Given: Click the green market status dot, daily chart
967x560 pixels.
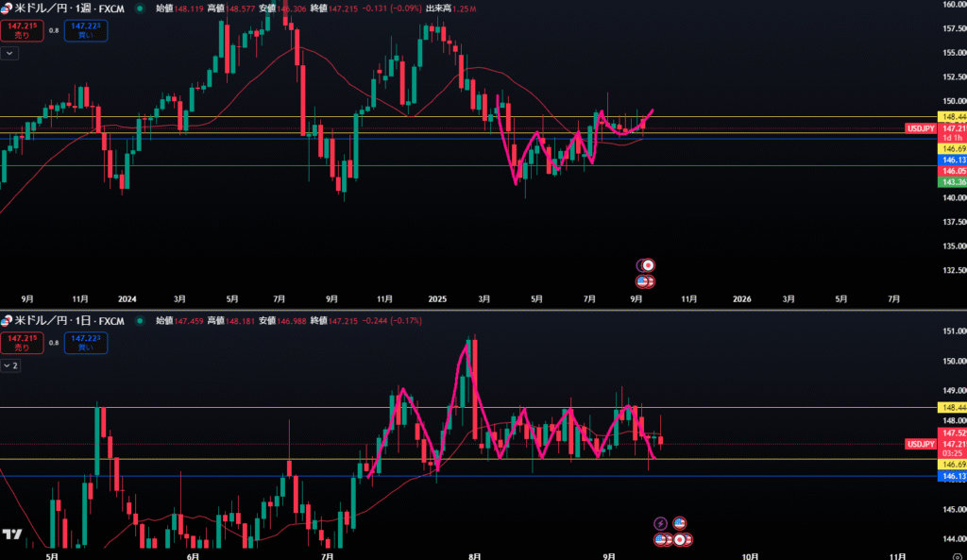Looking at the screenshot, I should tap(140, 321).
